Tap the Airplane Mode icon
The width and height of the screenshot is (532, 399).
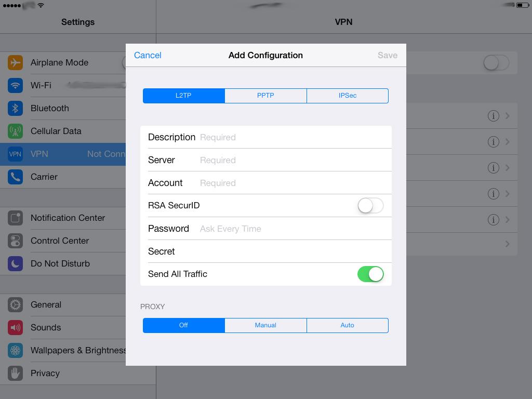15,63
